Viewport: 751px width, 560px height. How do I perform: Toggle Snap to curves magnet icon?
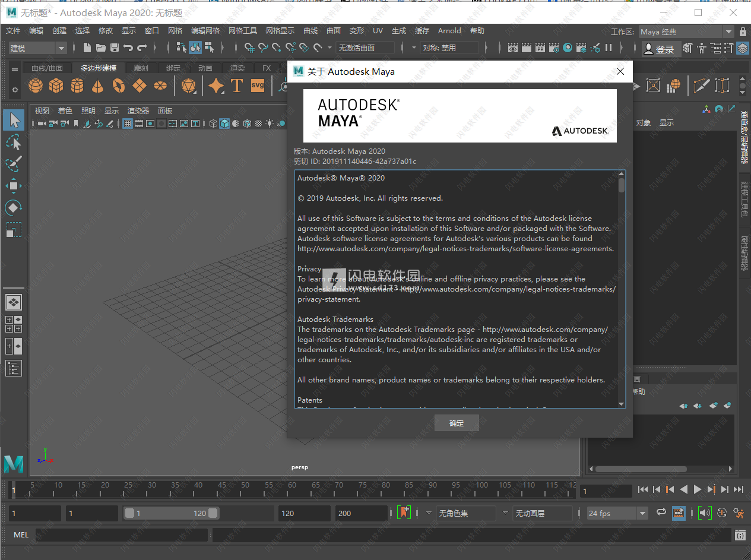(264, 48)
